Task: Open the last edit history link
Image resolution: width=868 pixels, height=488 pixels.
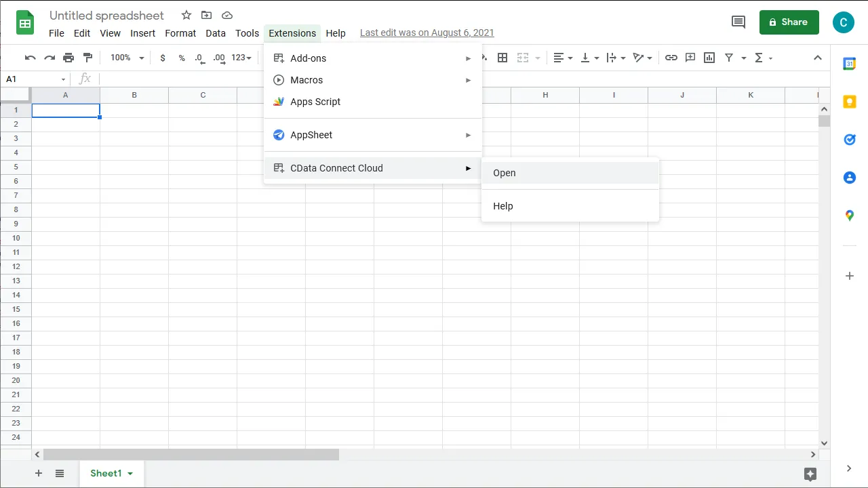Action: coord(427,33)
